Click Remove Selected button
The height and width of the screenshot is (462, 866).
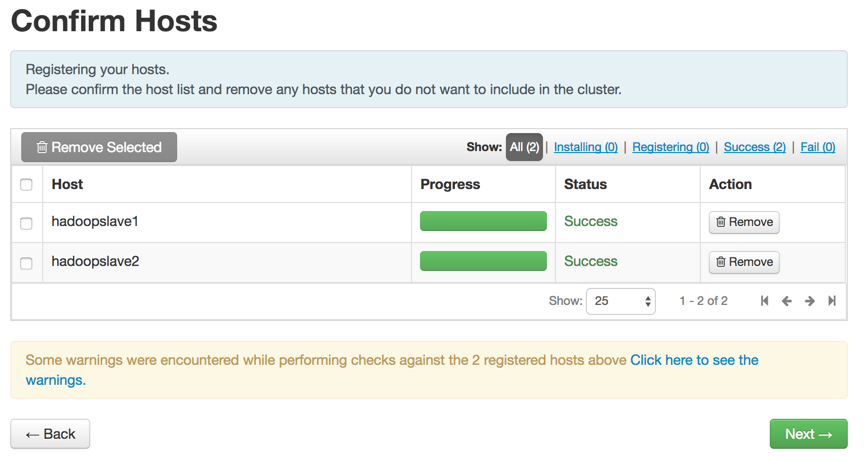pos(99,147)
